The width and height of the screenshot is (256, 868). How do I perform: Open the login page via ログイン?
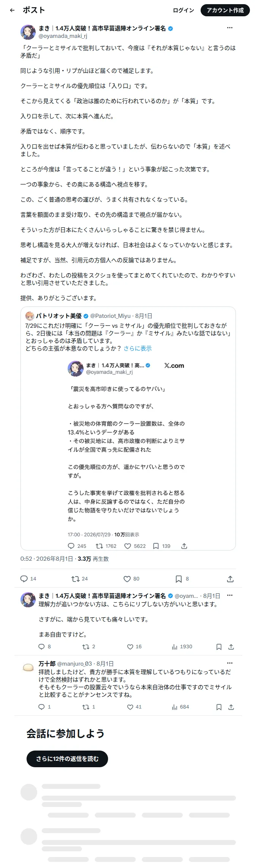coord(184,10)
